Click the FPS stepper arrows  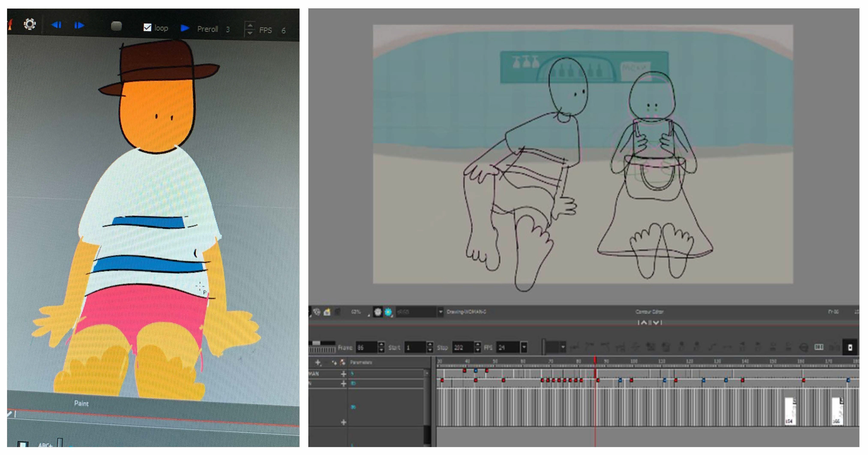click(x=250, y=29)
